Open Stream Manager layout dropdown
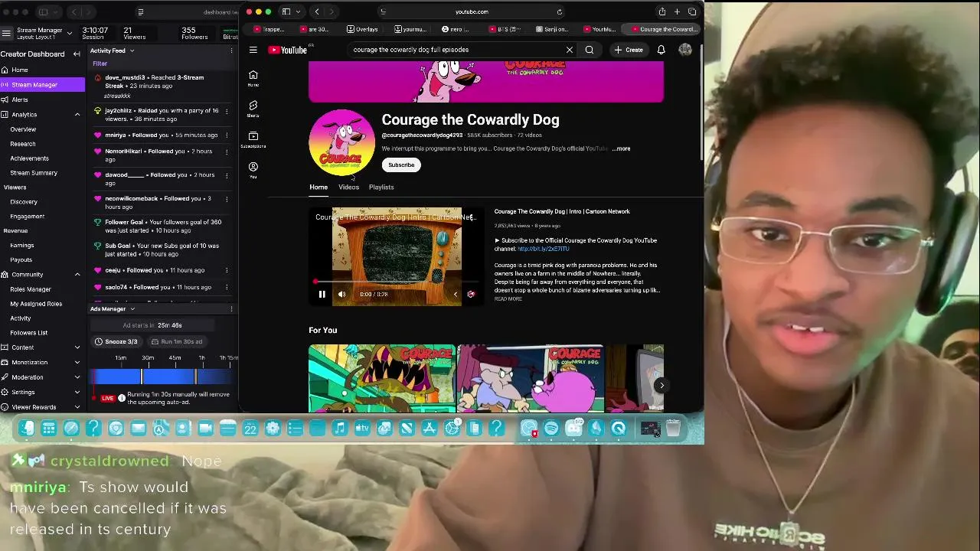The image size is (980, 551). coord(69,33)
